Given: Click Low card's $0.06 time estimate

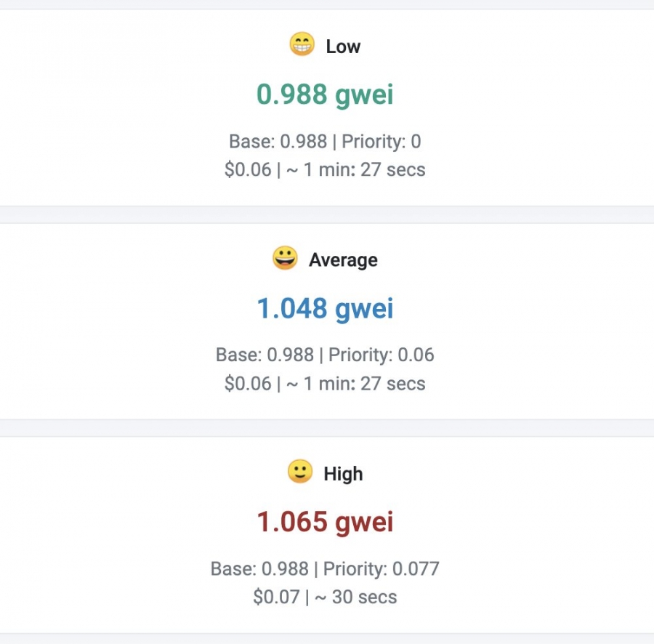Looking at the screenshot, I should [x=325, y=170].
